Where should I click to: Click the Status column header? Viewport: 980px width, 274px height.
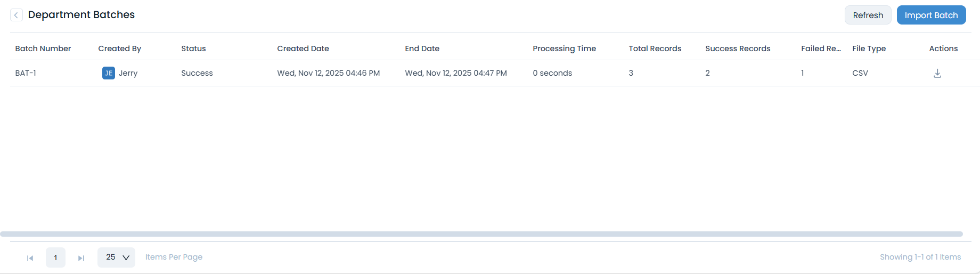193,49
